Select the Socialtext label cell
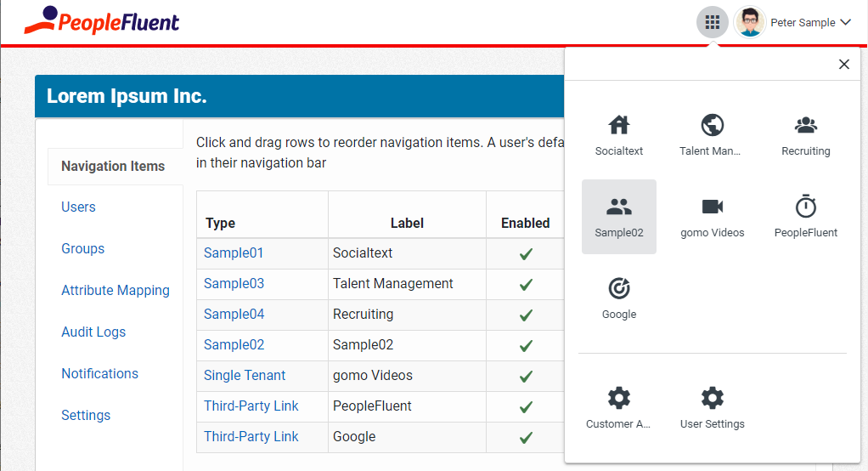This screenshot has height=471, width=868. (x=407, y=253)
